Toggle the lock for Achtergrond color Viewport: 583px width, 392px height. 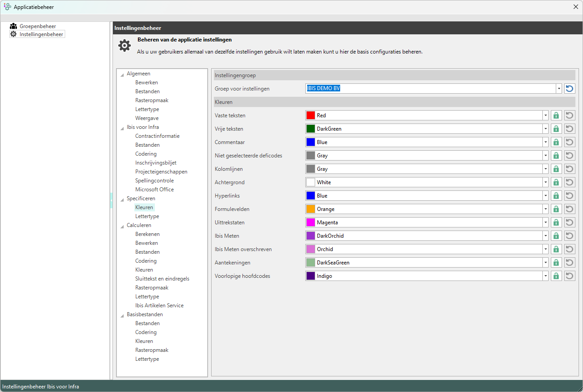pyautogui.click(x=556, y=182)
